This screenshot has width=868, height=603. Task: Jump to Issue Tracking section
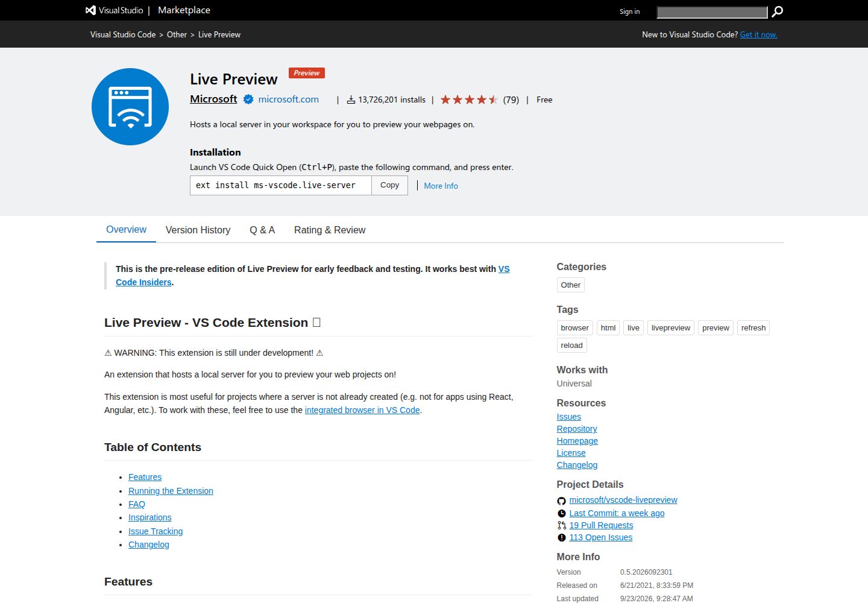pyautogui.click(x=156, y=531)
